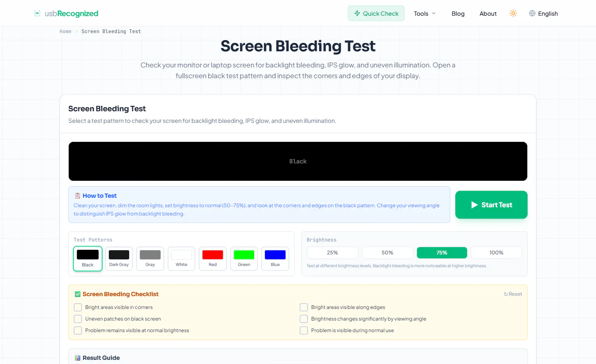Select the Dark Gray test pattern
This screenshot has height=364, width=596.
[119, 259]
